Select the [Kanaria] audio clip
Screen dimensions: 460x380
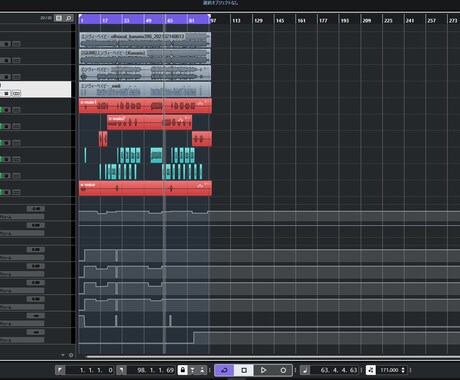[x=145, y=57]
